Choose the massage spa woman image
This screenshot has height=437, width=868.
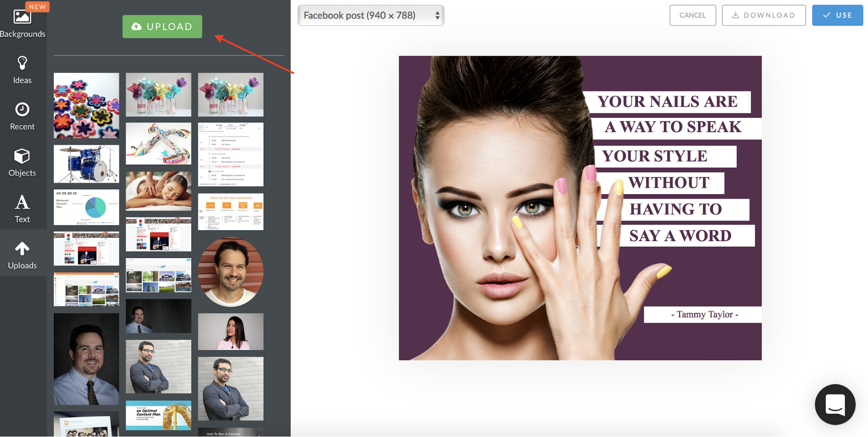[158, 191]
